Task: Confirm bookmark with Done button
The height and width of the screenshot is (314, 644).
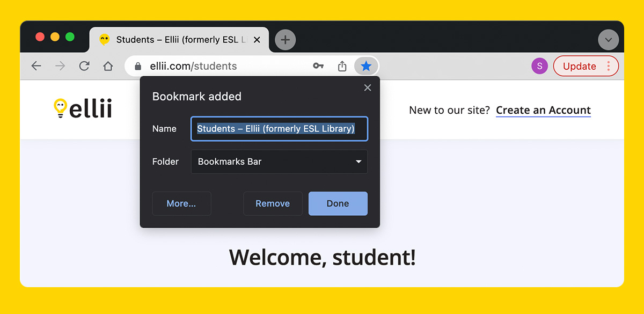Action: 338,203
